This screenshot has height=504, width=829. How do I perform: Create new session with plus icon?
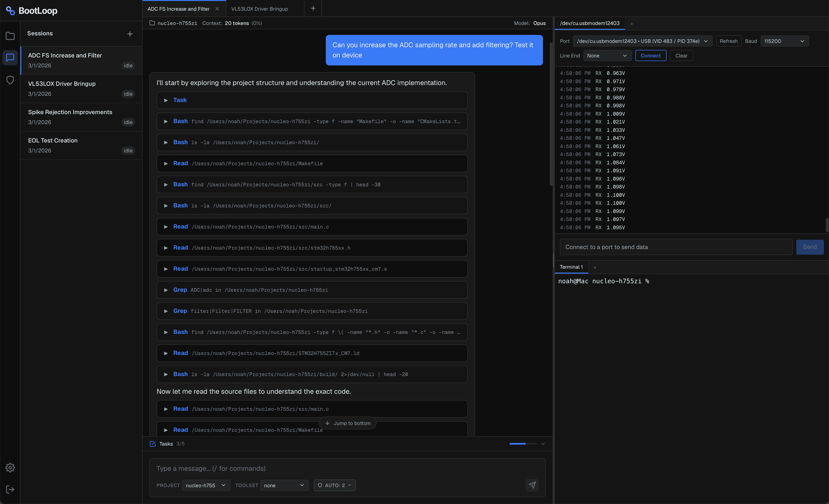coord(130,34)
